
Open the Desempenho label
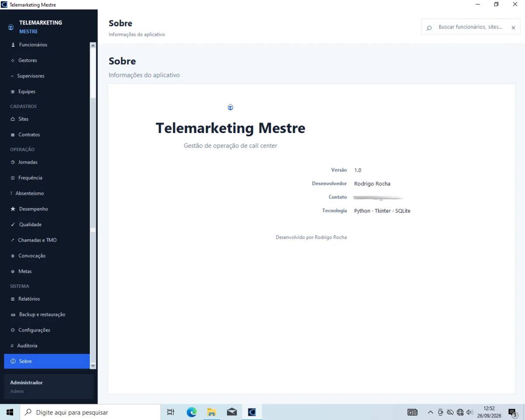34,209
